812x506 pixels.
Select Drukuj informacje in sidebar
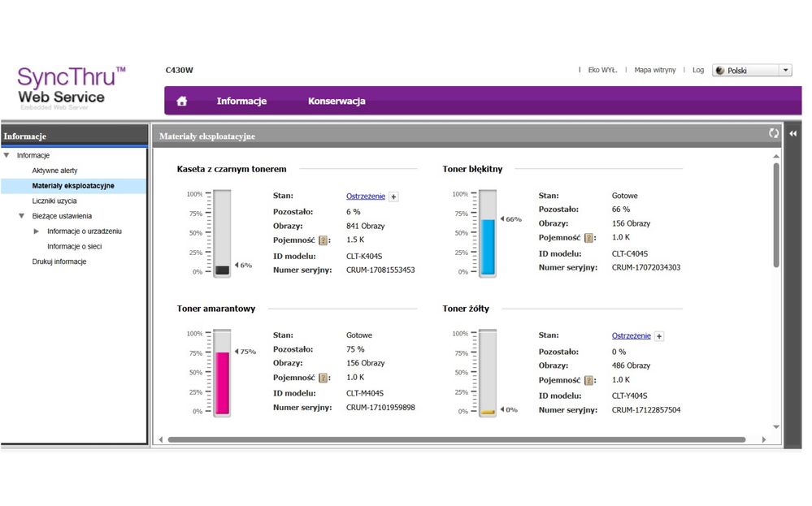pyautogui.click(x=59, y=262)
